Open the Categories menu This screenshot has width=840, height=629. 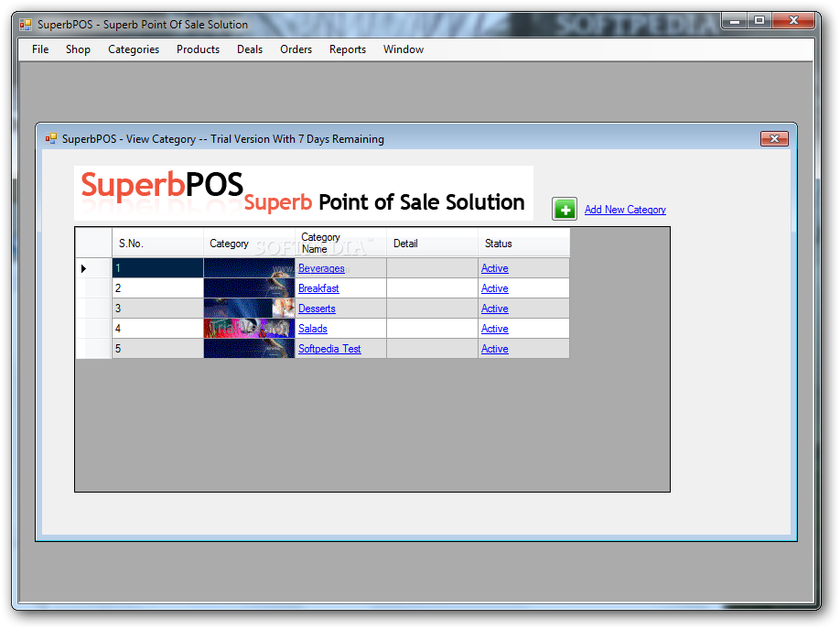click(134, 49)
